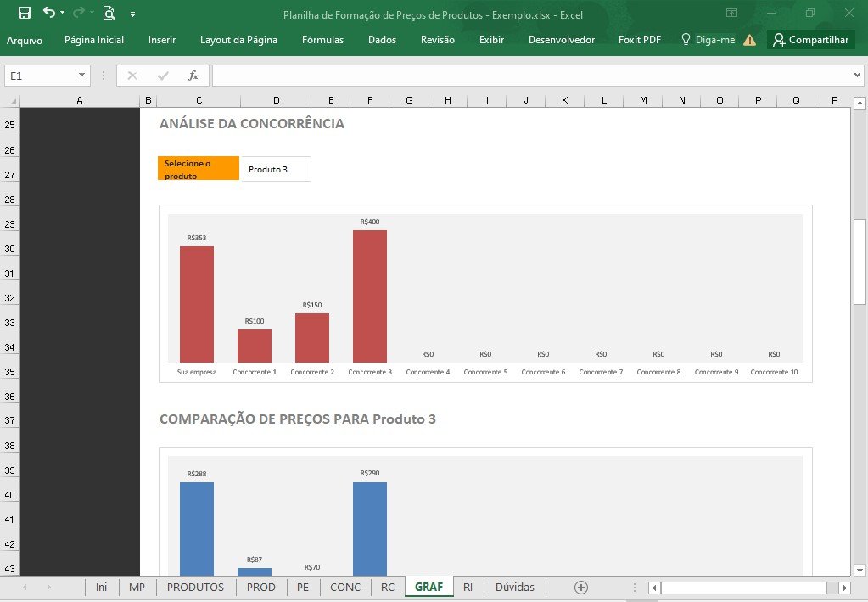Click the Save icon in quick access toolbar
The height and width of the screenshot is (602, 868).
click(25, 13)
